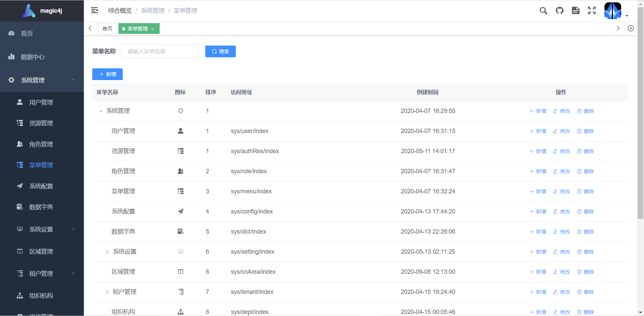Expand the 系统设置 row in the table
Image resolution: width=644 pixels, height=316 pixels.
[x=107, y=252]
